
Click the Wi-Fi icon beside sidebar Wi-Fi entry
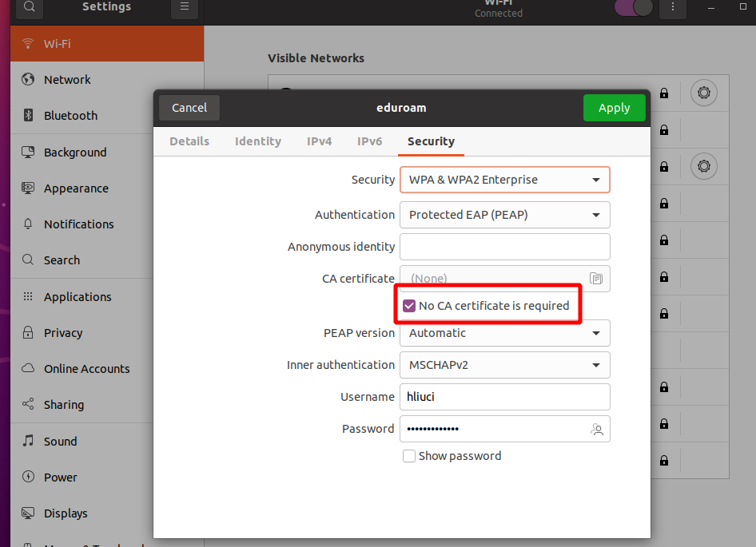pos(28,43)
